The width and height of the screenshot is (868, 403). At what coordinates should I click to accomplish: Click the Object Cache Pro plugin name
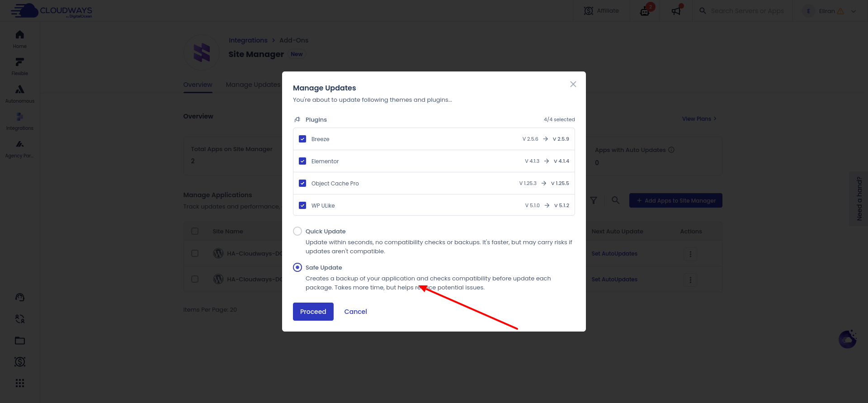[335, 183]
